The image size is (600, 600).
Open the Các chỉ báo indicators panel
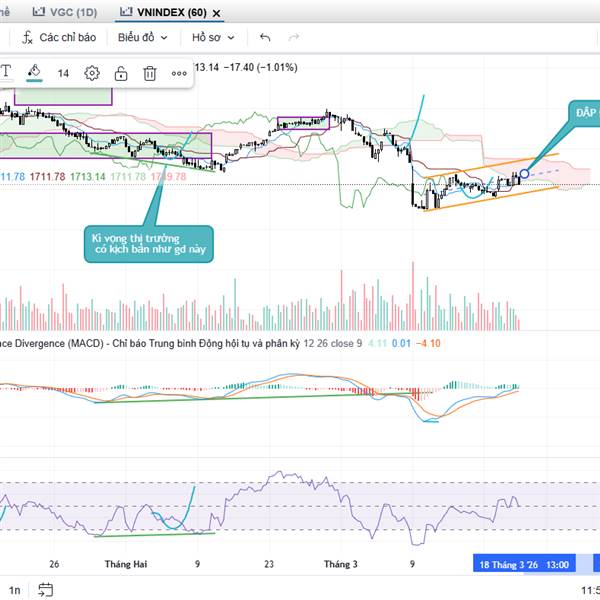click(60, 37)
